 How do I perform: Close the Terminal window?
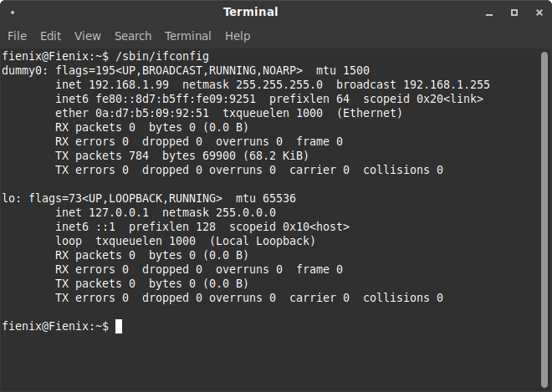[x=537, y=13]
